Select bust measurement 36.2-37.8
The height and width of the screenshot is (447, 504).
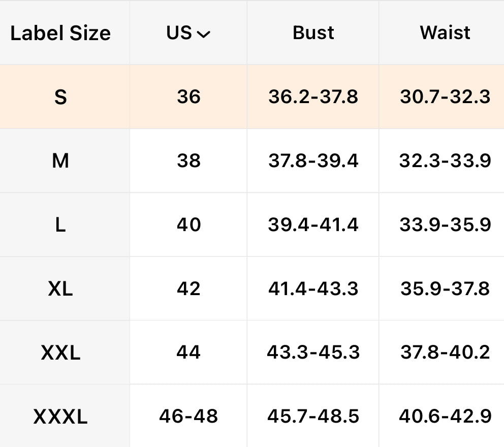[313, 97]
